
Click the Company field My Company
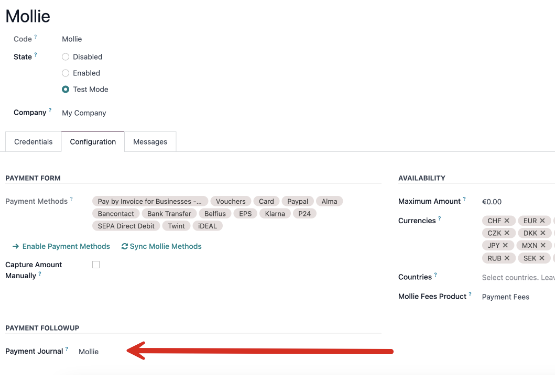pos(84,113)
